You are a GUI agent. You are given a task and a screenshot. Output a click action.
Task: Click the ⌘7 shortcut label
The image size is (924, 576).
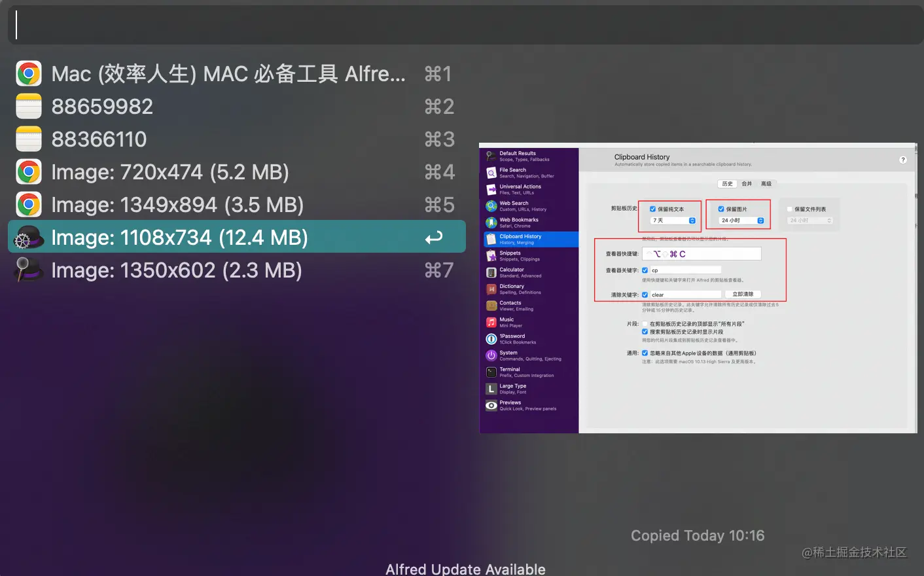point(439,270)
